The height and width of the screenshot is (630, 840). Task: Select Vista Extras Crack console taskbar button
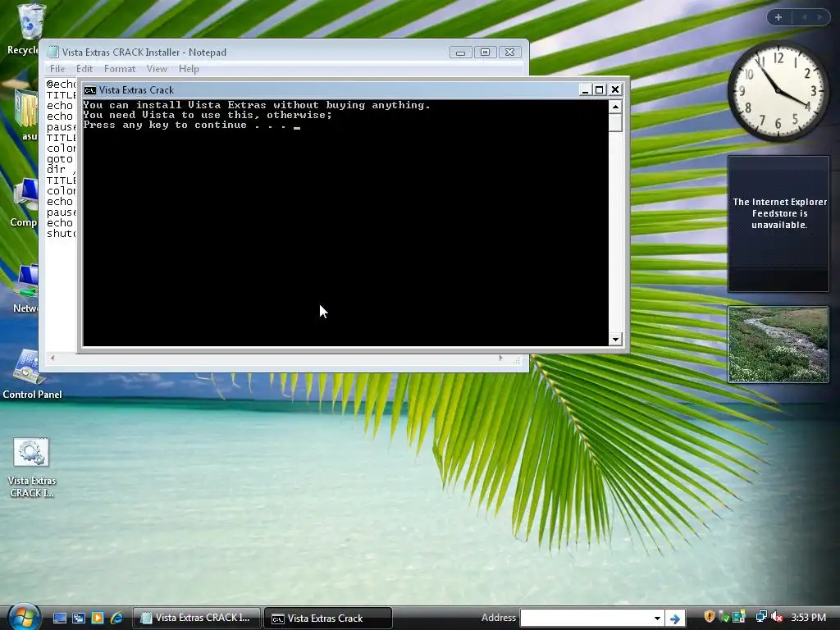coord(328,618)
